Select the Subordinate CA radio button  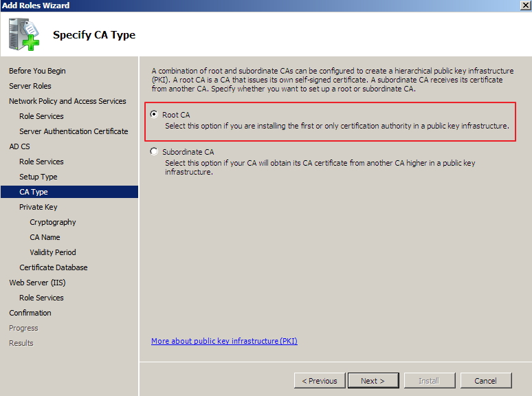[154, 152]
